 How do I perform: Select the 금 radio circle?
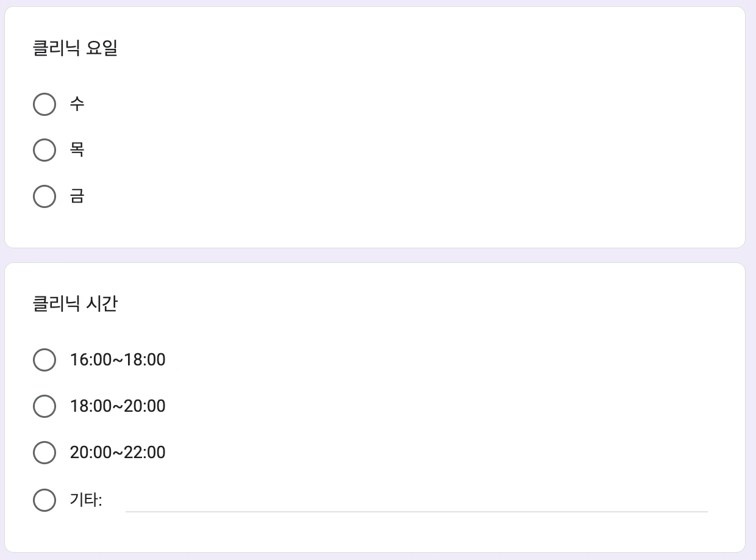tap(44, 196)
